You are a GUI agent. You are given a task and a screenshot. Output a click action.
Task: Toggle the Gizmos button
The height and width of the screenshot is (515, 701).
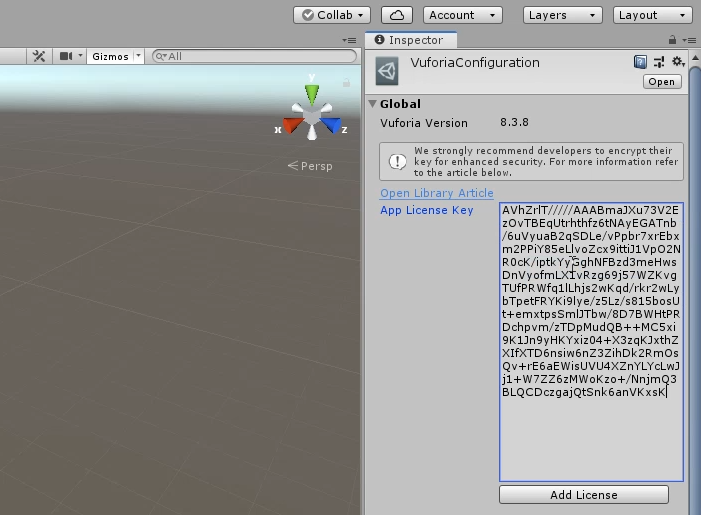point(110,56)
